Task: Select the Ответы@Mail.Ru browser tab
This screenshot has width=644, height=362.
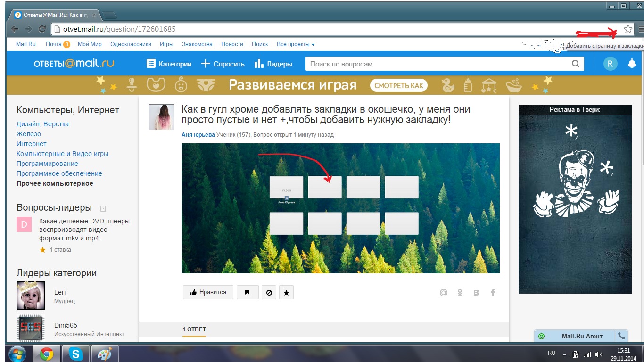Action: pyautogui.click(x=53, y=15)
